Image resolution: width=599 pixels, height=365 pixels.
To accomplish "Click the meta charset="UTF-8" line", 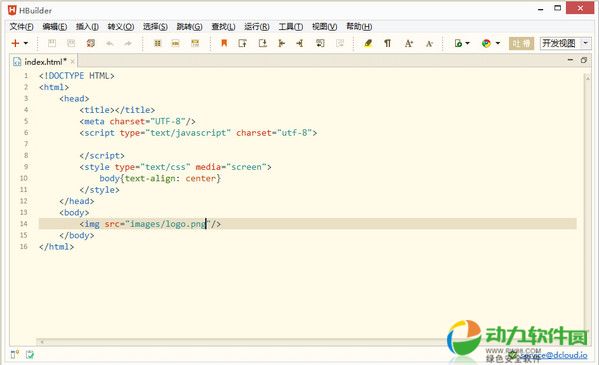I will 138,122.
